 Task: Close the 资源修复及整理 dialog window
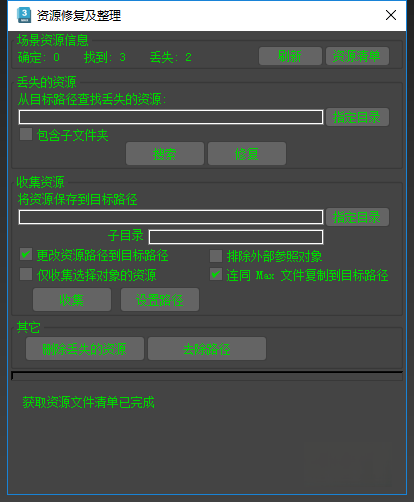[x=391, y=15]
